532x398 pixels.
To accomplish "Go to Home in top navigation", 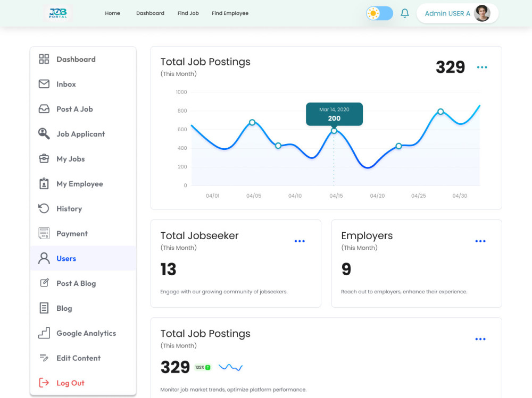I will point(112,13).
